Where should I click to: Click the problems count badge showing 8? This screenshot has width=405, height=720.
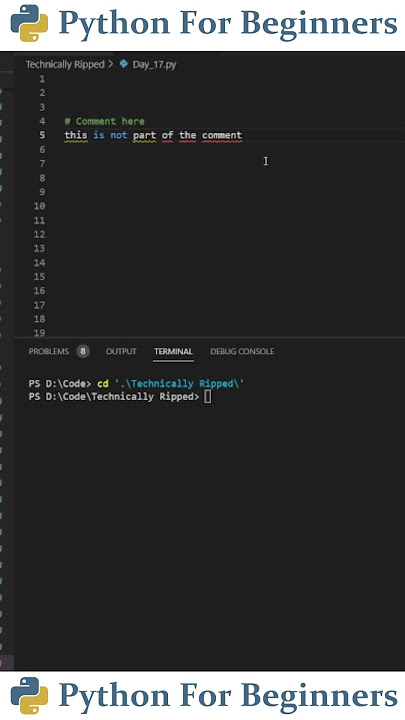pos(83,352)
